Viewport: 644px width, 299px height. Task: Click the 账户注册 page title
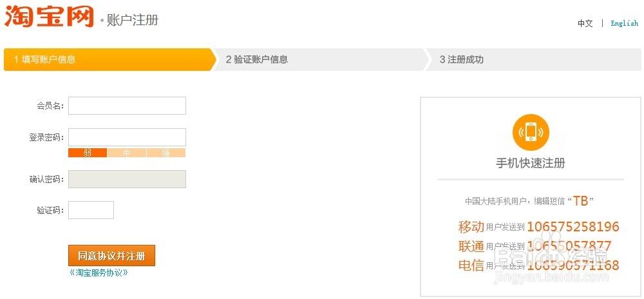coord(133,20)
